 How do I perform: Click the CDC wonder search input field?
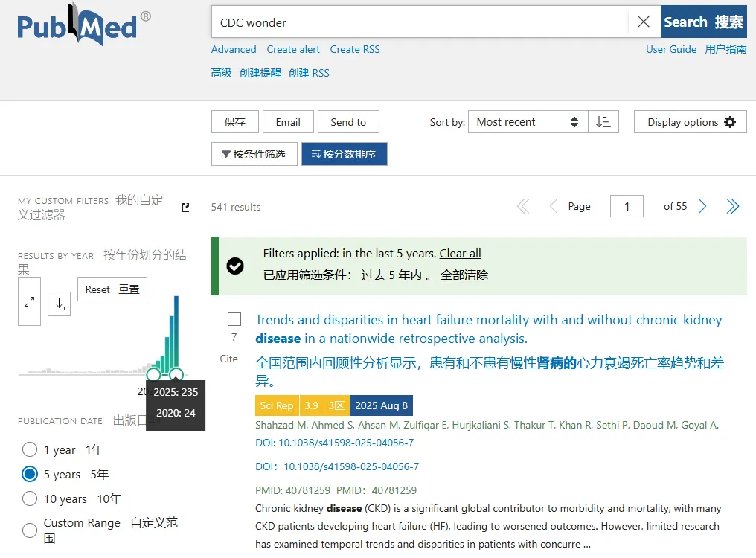coord(420,22)
